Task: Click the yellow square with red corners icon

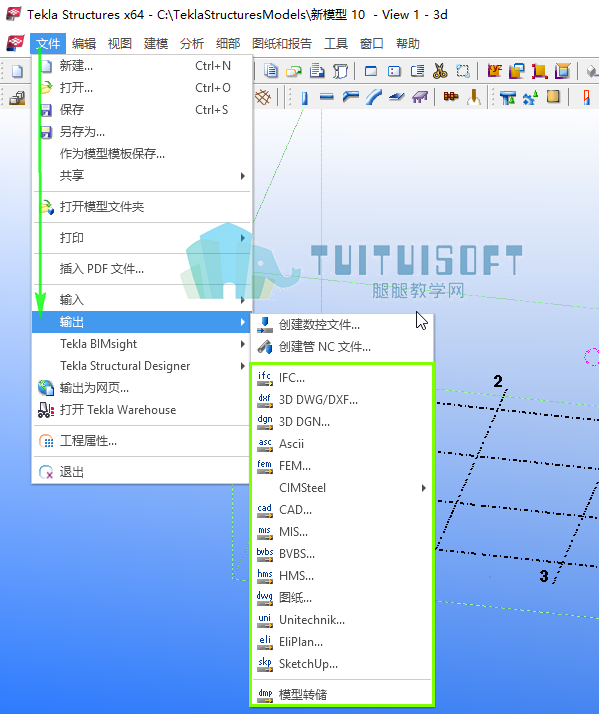Action: click(x=539, y=71)
